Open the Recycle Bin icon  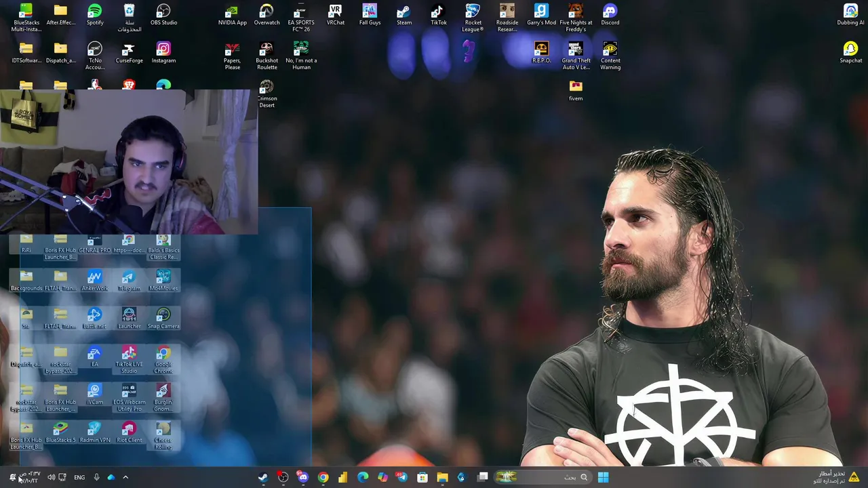point(129,18)
